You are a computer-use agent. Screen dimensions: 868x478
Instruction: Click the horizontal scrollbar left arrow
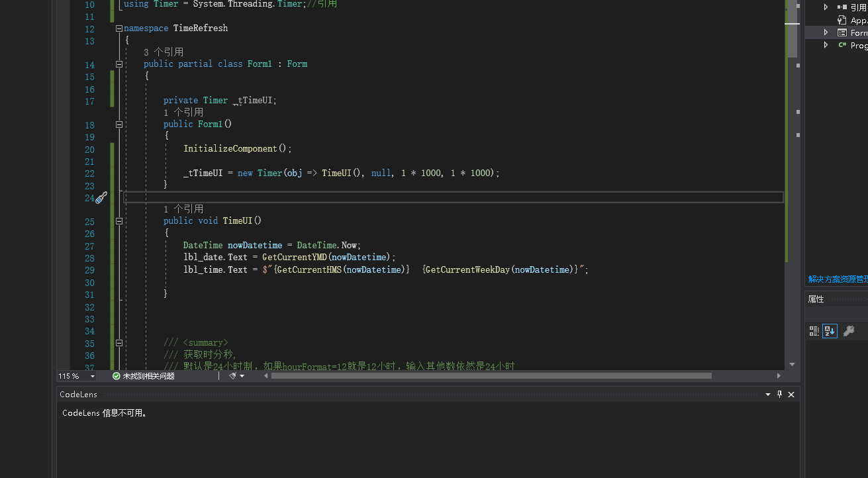click(x=266, y=376)
